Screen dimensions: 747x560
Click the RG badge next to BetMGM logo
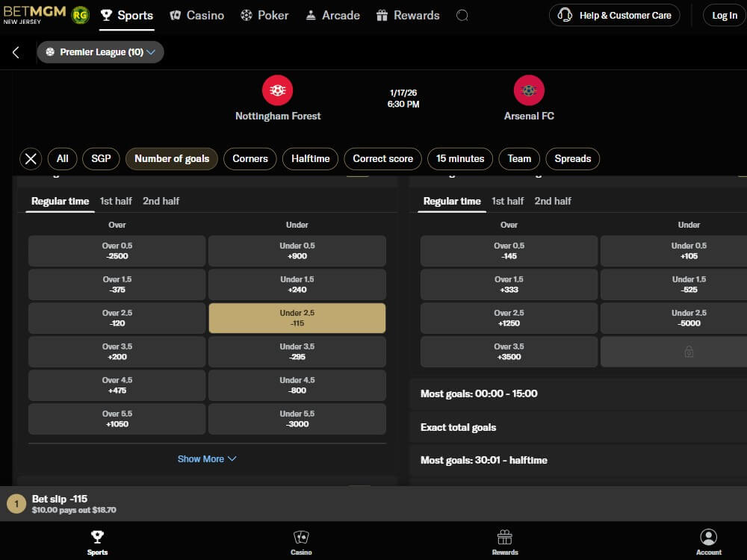pyautogui.click(x=81, y=13)
